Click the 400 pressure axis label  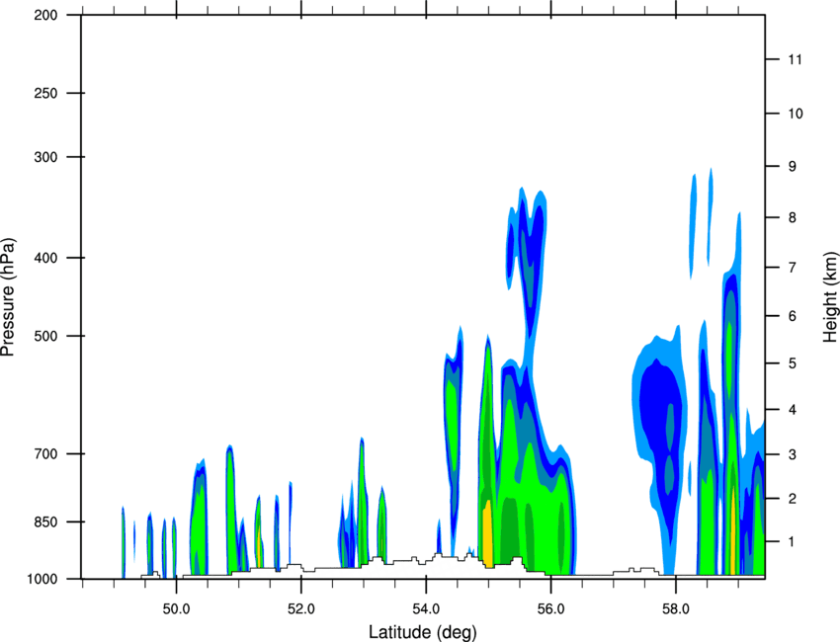point(45,258)
